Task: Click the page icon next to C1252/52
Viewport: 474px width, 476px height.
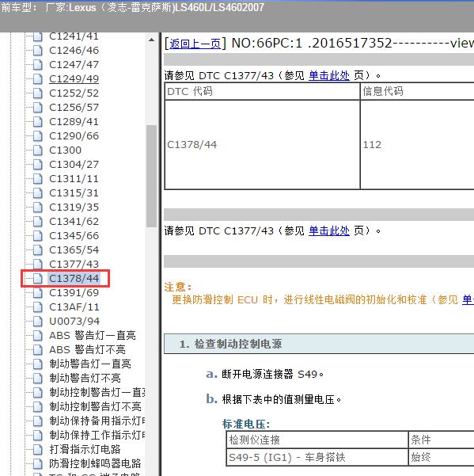Action: point(38,93)
